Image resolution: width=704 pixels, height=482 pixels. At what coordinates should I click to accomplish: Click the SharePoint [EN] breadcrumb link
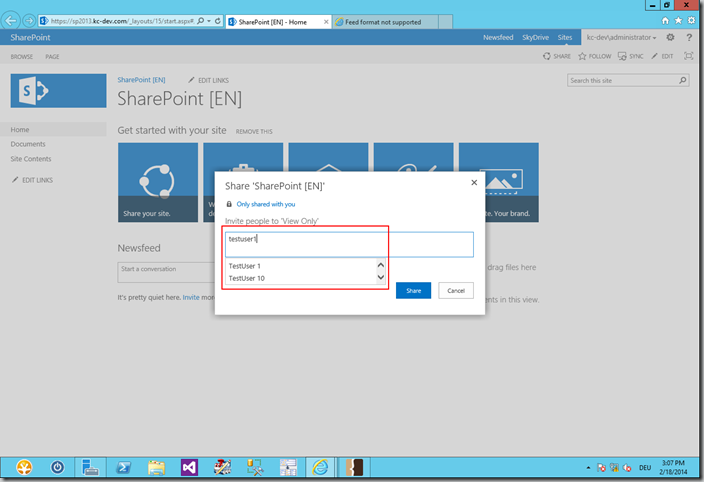(141, 80)
